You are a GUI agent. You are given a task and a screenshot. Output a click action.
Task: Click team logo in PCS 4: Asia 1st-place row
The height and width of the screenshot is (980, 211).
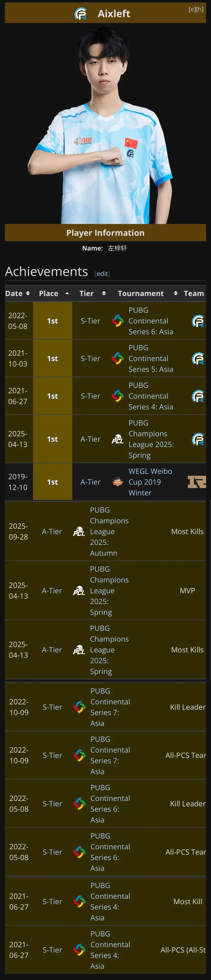coord(198,396)
